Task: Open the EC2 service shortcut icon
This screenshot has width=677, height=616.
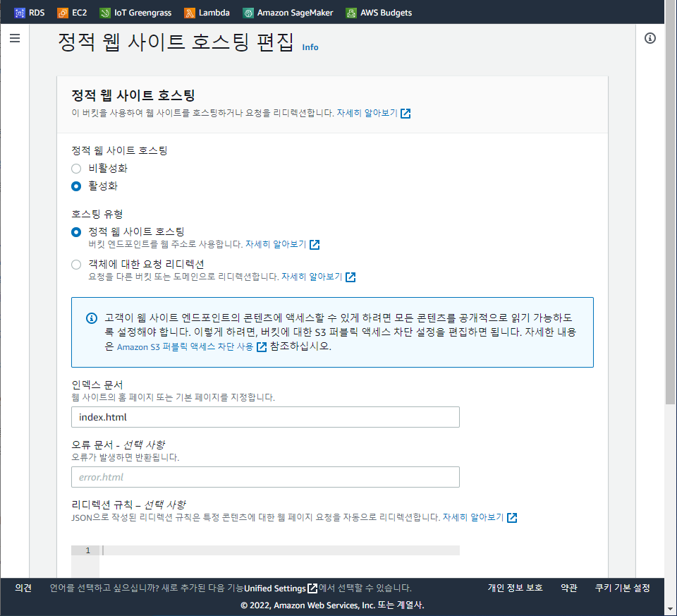Action: click(63, 13)
